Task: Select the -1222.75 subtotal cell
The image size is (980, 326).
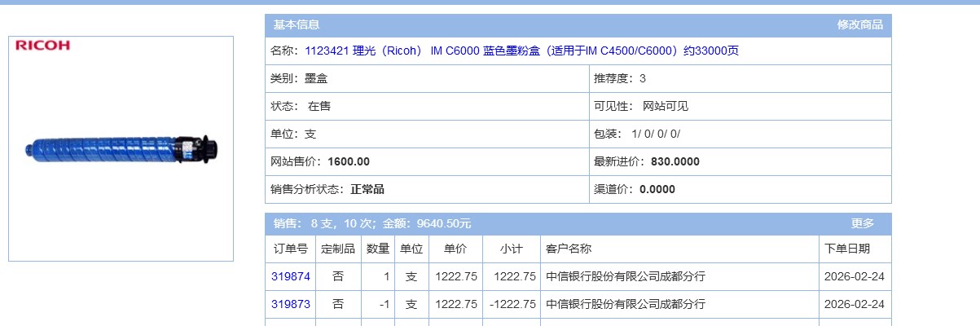Action: coord(512,304)
